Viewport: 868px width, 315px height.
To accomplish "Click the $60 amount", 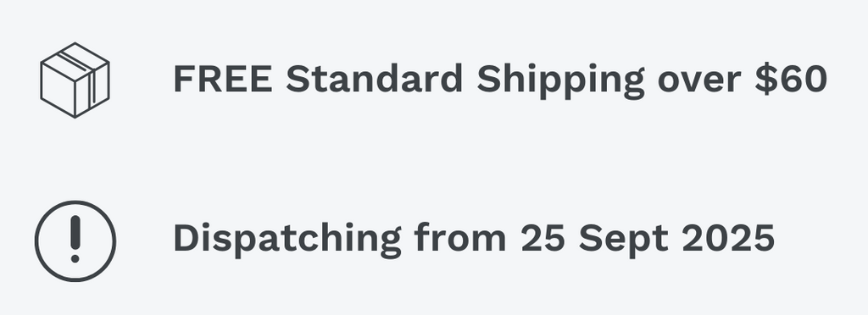I will click(x=791, y=79).
